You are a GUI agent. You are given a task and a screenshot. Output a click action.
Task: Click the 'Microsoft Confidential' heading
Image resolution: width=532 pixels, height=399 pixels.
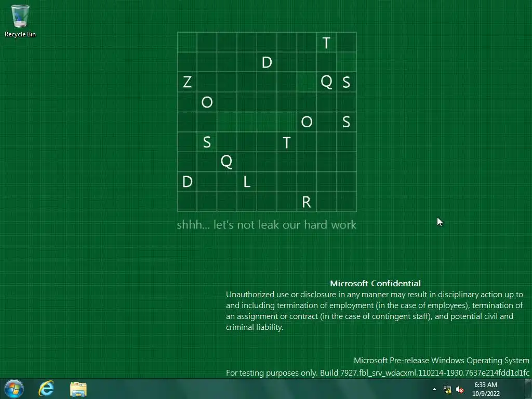375,283
